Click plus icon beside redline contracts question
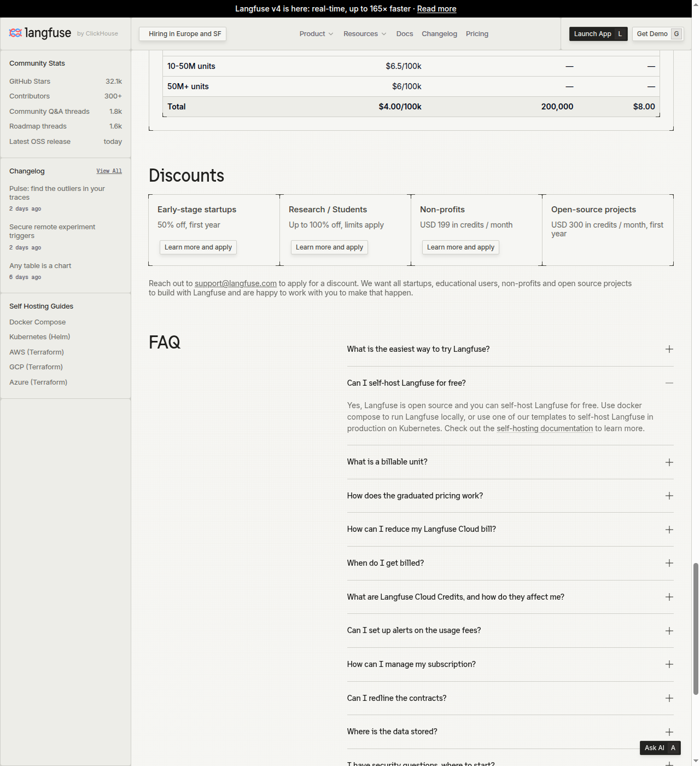The width and height of the screenshot is (700, 766). (x=669, y=698)
